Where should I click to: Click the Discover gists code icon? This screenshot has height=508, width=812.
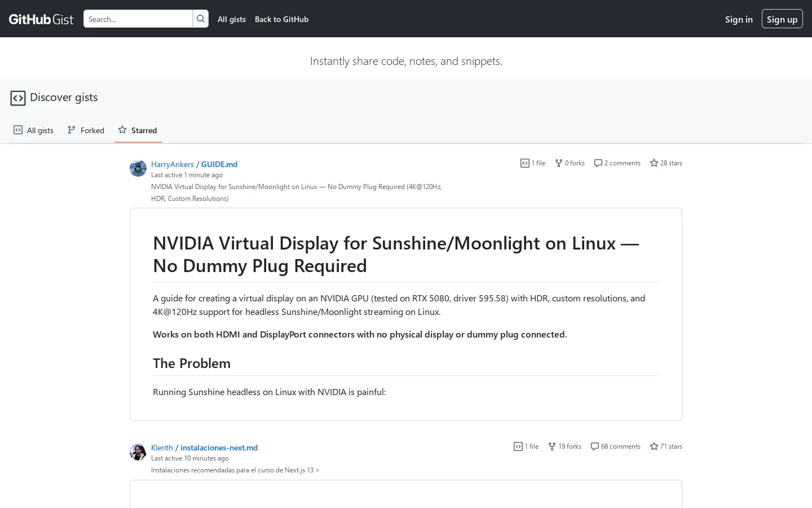pyautogui.click(x=18, y=98)
